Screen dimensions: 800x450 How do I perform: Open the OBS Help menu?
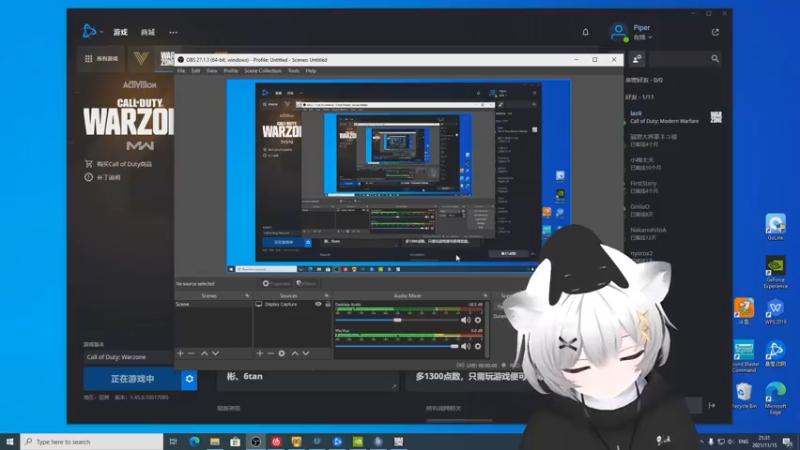pos(311,71)
